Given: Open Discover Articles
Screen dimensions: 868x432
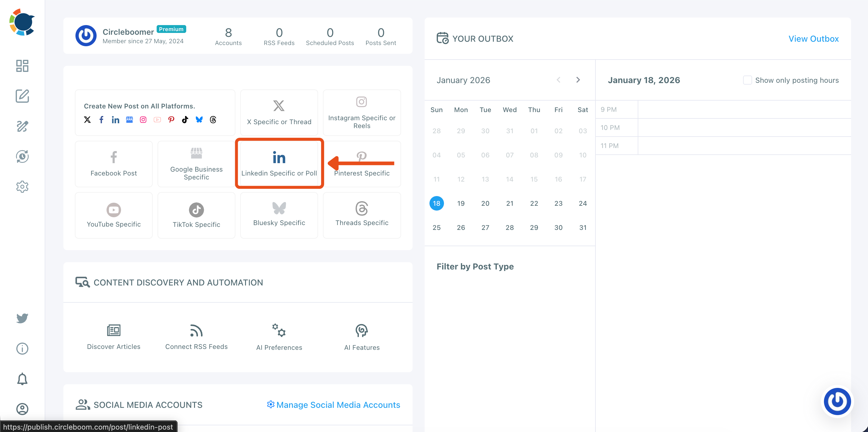Looking at the screenshot, I should (x=113, y=337).
